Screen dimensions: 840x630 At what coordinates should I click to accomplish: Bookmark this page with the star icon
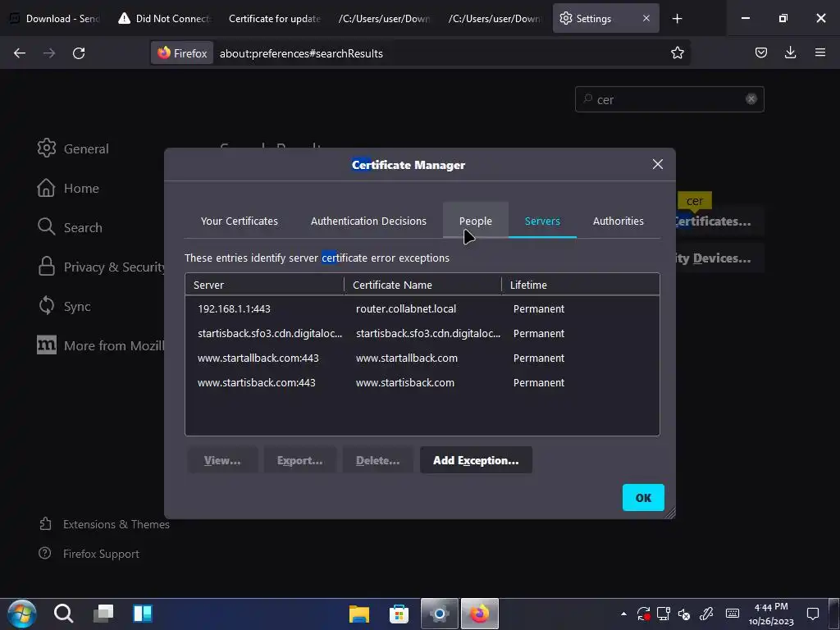click(x=677, y=52)
